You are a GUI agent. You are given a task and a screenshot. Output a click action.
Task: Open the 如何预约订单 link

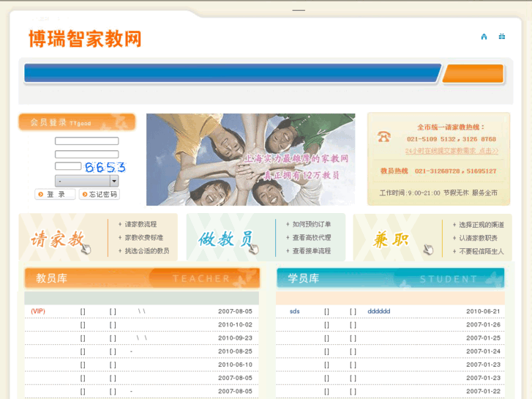[x=312, y=225]
